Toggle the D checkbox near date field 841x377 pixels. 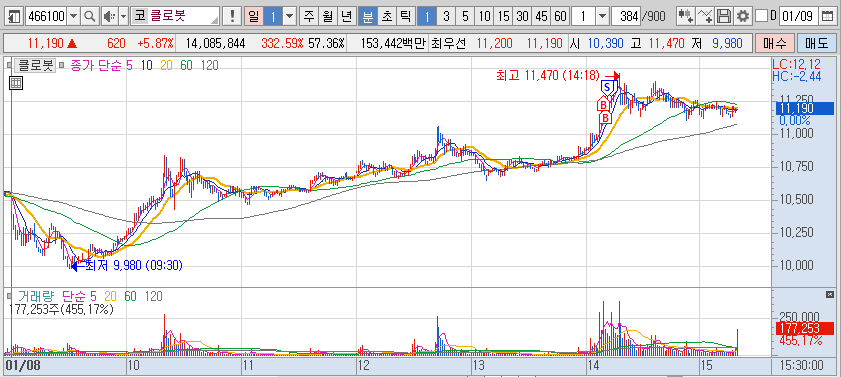tap(761, 16)
